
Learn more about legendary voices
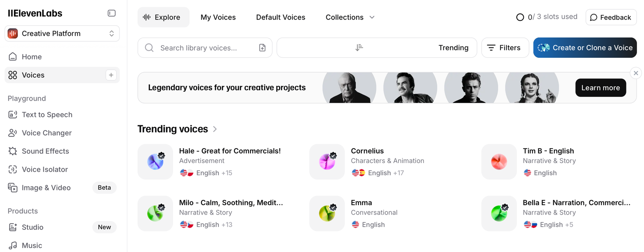[600, 88]
